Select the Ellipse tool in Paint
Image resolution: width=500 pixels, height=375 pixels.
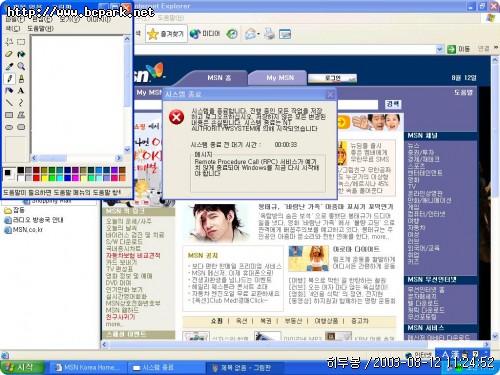9,127
